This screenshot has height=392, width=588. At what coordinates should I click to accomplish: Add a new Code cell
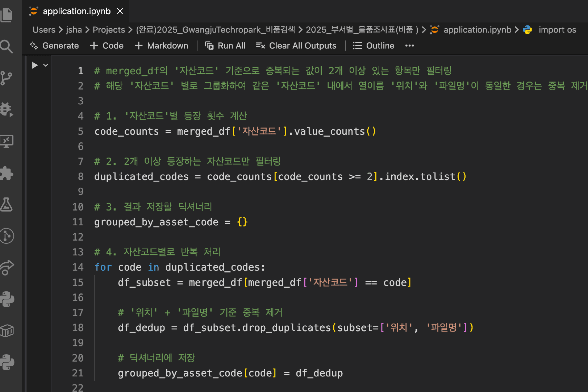pos(107,46)
